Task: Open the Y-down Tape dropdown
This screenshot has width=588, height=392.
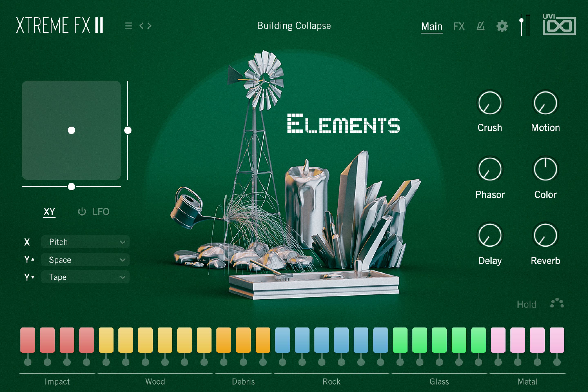Action: 85,277
